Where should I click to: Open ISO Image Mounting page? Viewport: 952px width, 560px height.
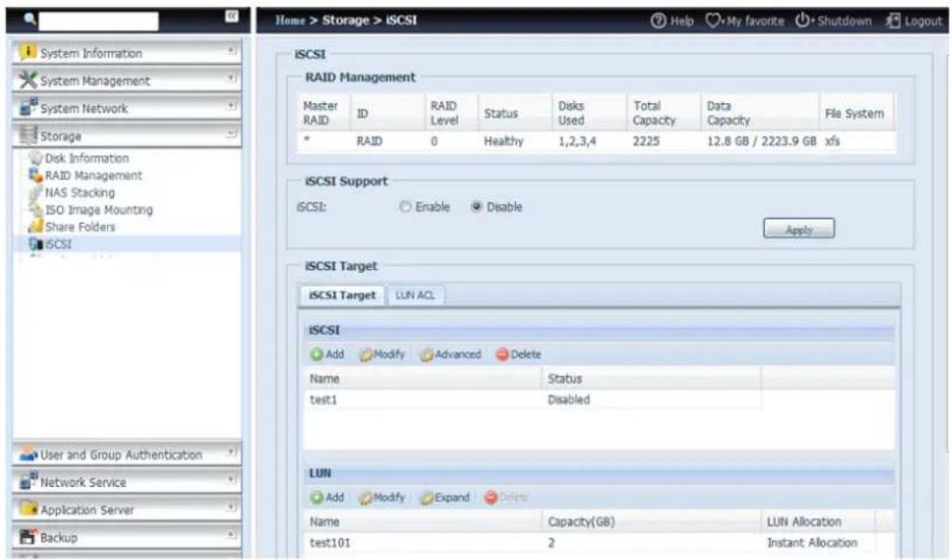coord(99,210)
